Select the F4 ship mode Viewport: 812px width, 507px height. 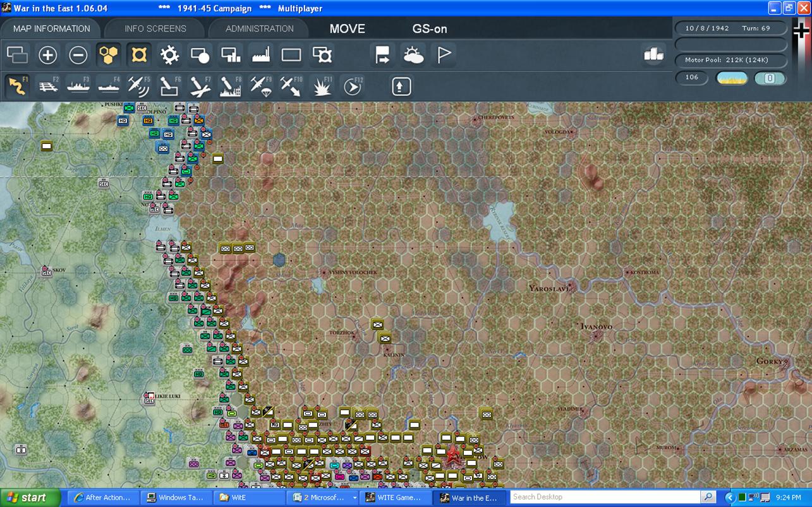[109, 85]
